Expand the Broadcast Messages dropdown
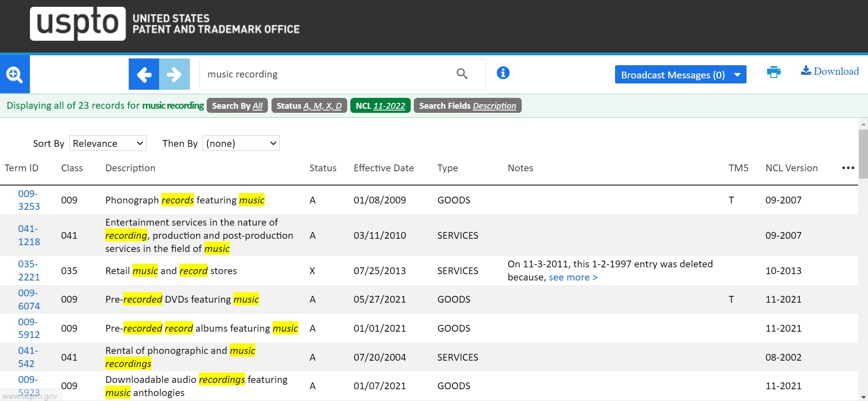 [x=680, y=75]
